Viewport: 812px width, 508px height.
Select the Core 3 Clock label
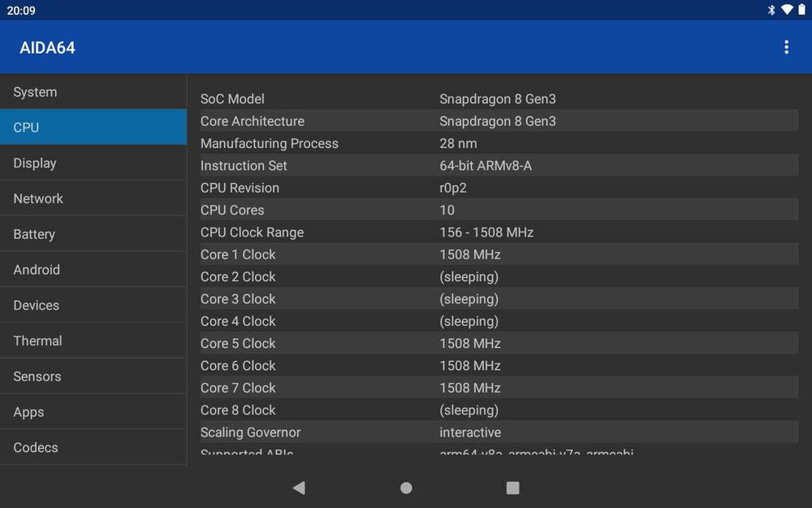point(238,300)
